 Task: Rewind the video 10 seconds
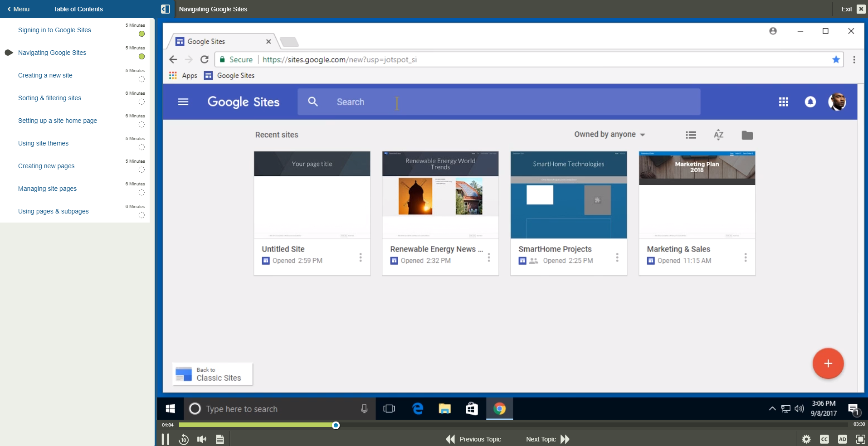tap(183, 439)
